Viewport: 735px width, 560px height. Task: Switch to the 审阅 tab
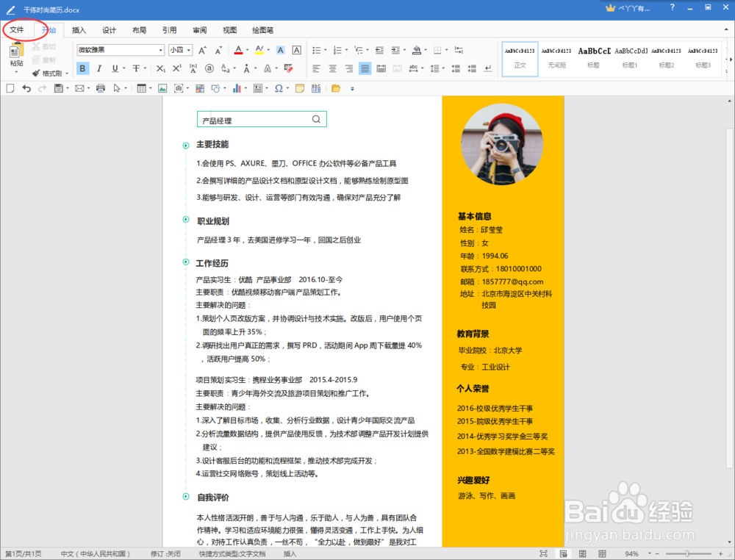[200, 30]
